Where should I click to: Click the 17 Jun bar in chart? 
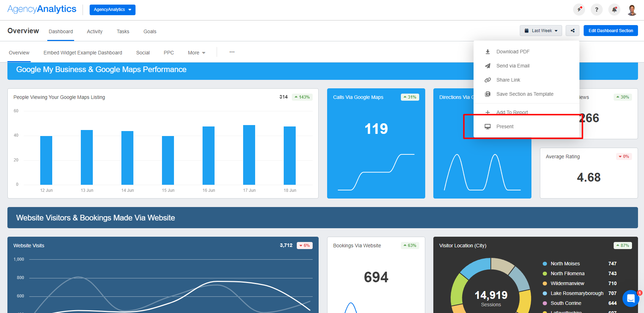(x=249, y=155)
